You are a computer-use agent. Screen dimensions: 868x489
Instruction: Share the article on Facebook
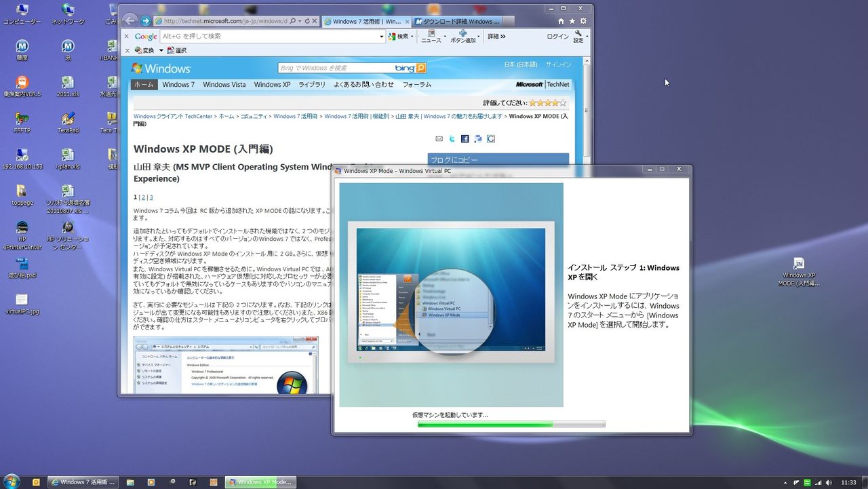click(465, 139)
